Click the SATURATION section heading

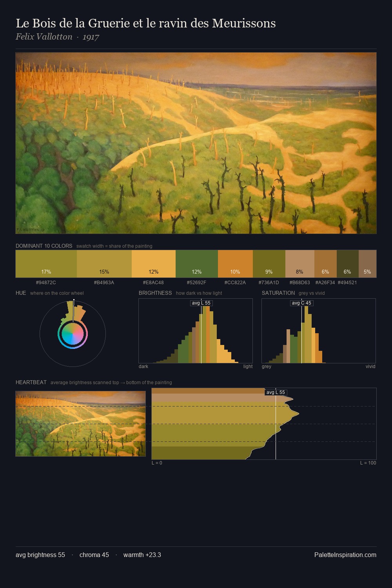pos(278,293)
